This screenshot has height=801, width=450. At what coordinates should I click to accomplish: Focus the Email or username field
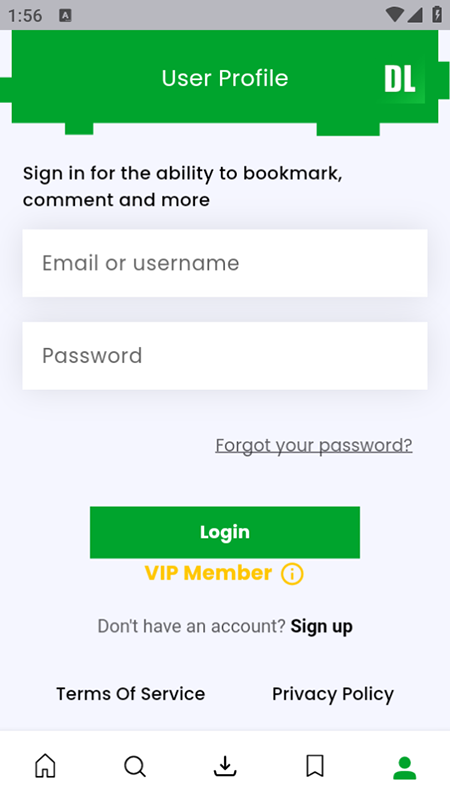[225, 263]
